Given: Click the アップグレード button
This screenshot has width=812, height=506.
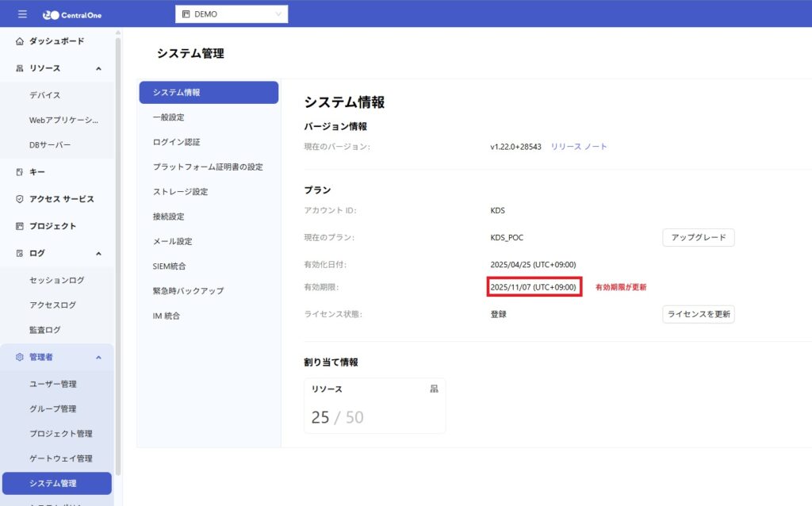Looking at the screenshot, I should click(698, 237).
